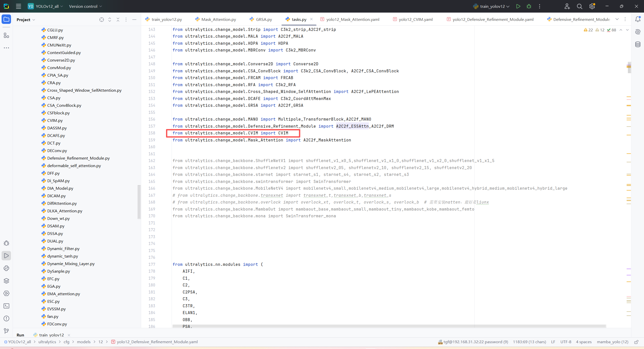
Task: Open the Terminal tool window
Action: (x=6, y=306)
